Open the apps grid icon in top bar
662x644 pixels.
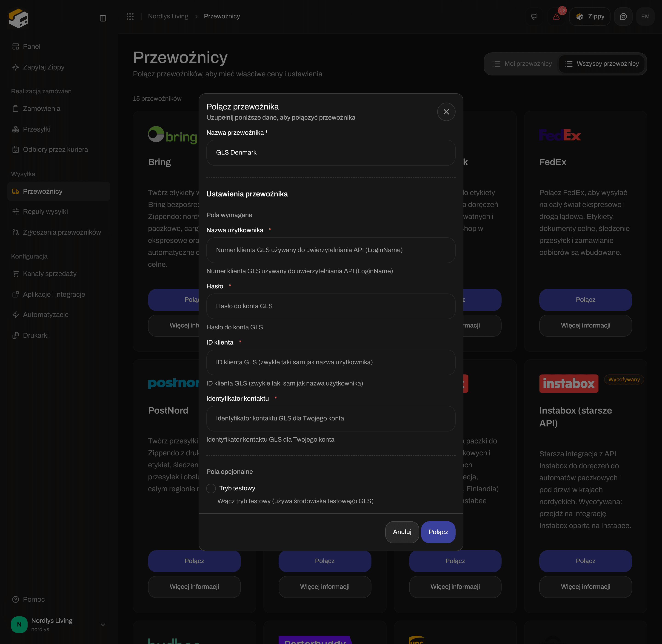point(130,16)
